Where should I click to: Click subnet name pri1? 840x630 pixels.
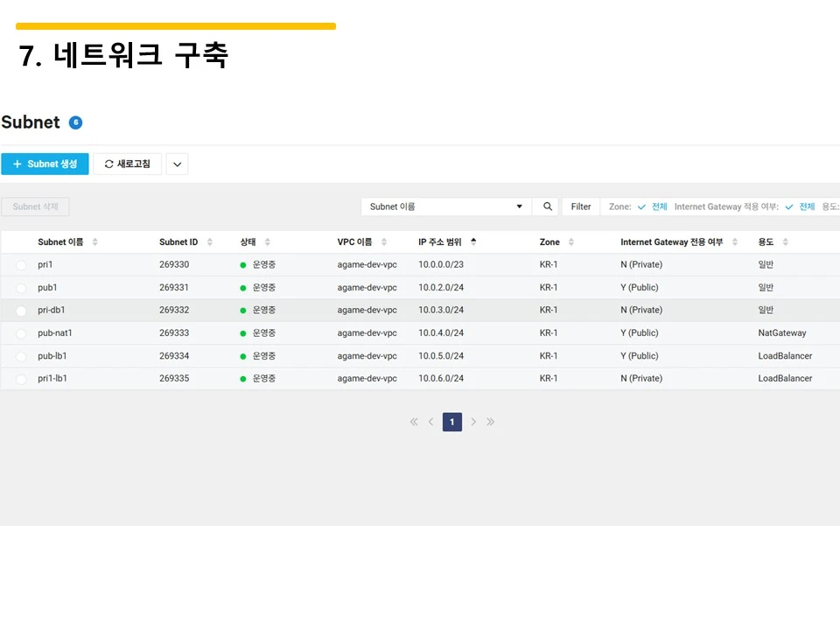45,264
